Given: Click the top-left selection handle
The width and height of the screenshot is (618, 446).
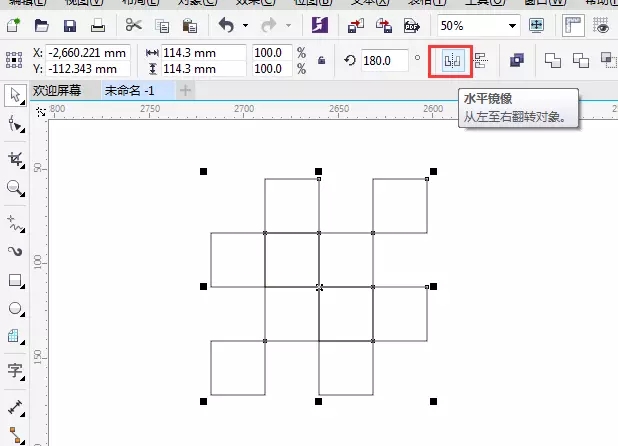Looking at the screenshot, I should [x=203, y=171].
